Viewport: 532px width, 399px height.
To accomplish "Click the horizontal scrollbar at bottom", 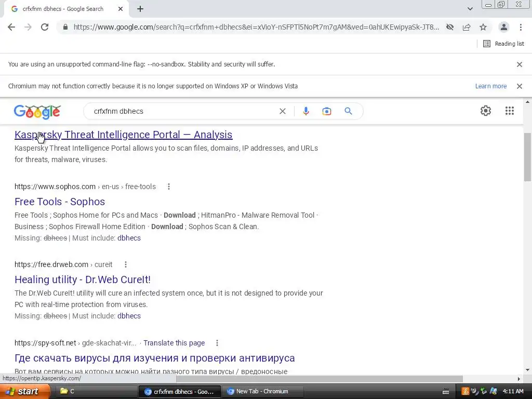I will pyautogui.click(x=320, y=379).
